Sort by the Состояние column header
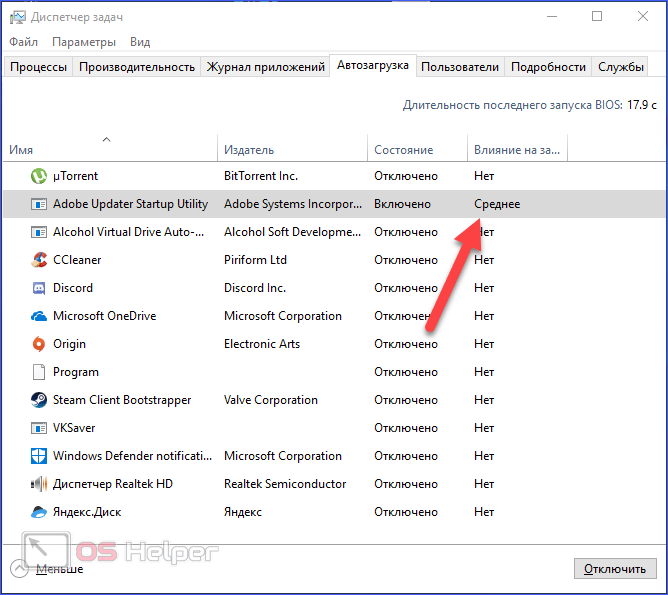Image resolution: width=668 pixels, height=595 pixels. pos(417,148)
